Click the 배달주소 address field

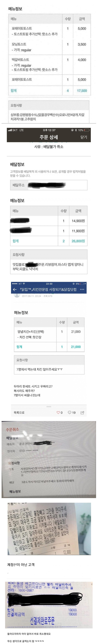coord(49,185)
